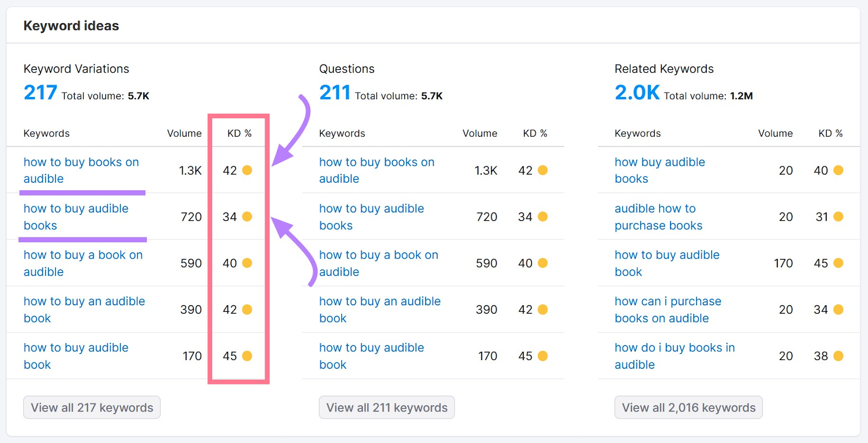Click yellow KD dot for 'how to buy an audible book' in Keyword Variations

[247, 310]
